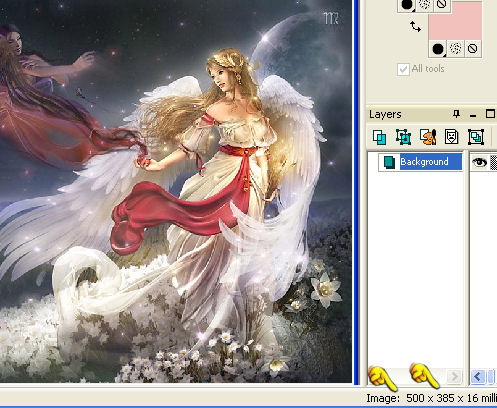Click the New Mask Layer icon
Screen dimensions: 497x408
pyautogui.click(x=451, y=137)
